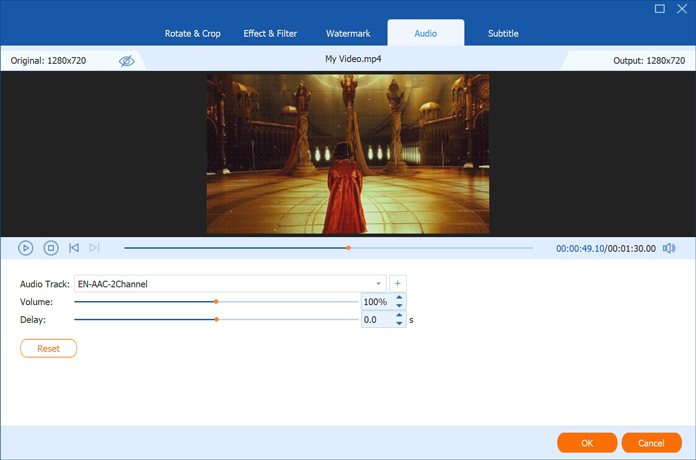696x460 pixels.
Task: Increase the volume percentage with up arrow
Action: [399, 297]
